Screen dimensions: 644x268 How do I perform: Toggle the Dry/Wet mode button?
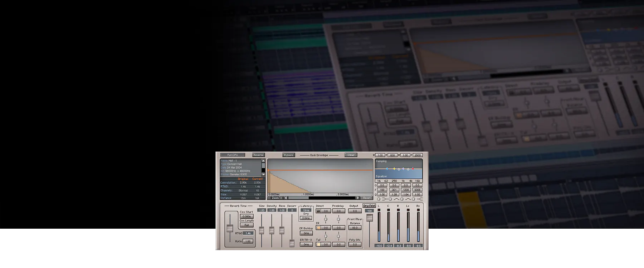click(369, 205)
